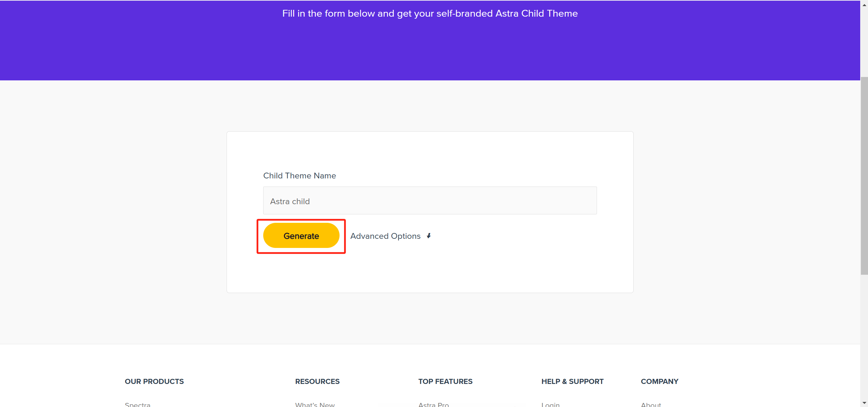868x407 pixels.
Task: Click the purple banner headline text
Action: (429, 13)
